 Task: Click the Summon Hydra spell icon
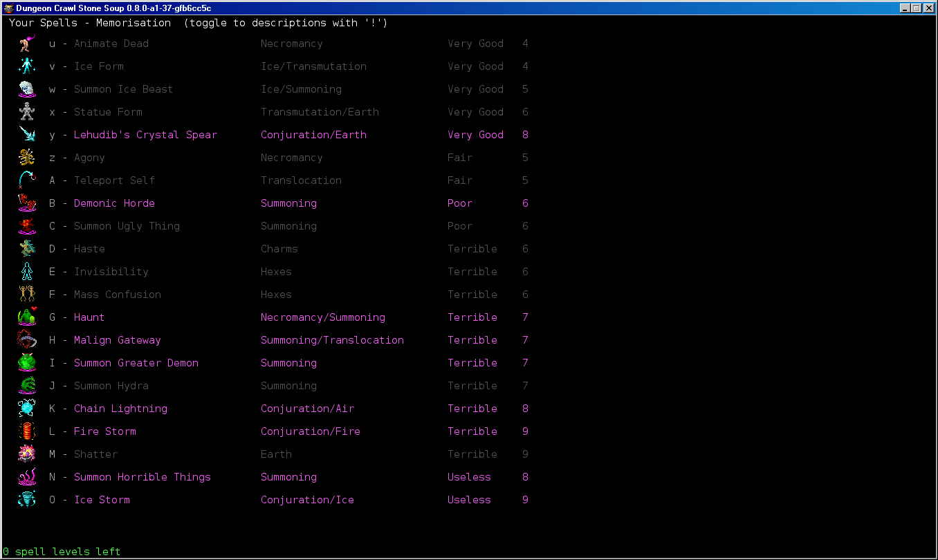click(x=27, y=386)
